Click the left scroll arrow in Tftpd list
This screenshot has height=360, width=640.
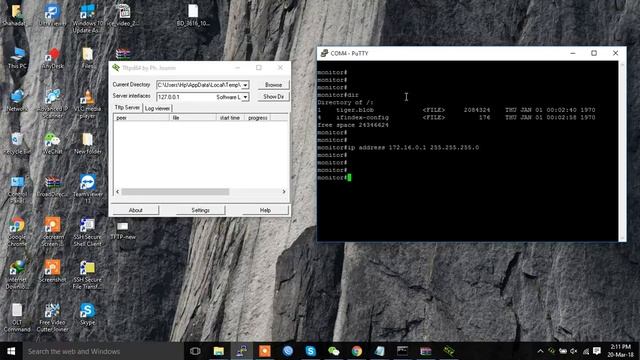tap(118, 192)
